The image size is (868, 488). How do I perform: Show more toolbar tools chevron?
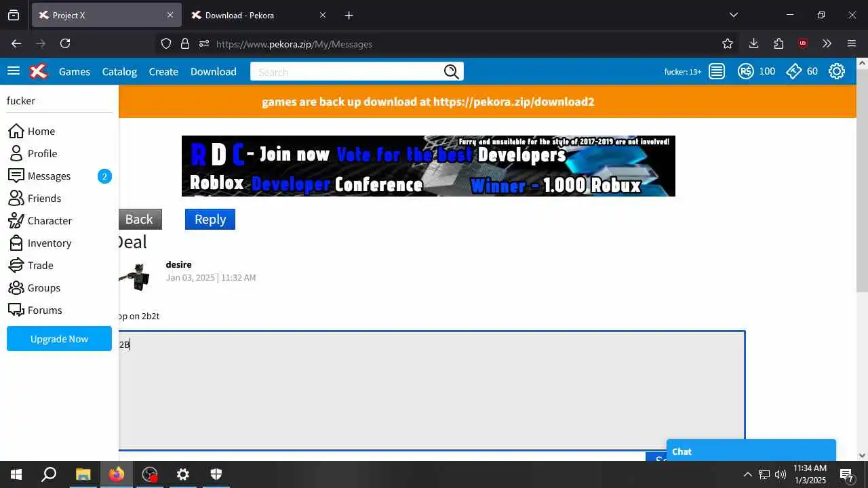click(x=827, y=43)
